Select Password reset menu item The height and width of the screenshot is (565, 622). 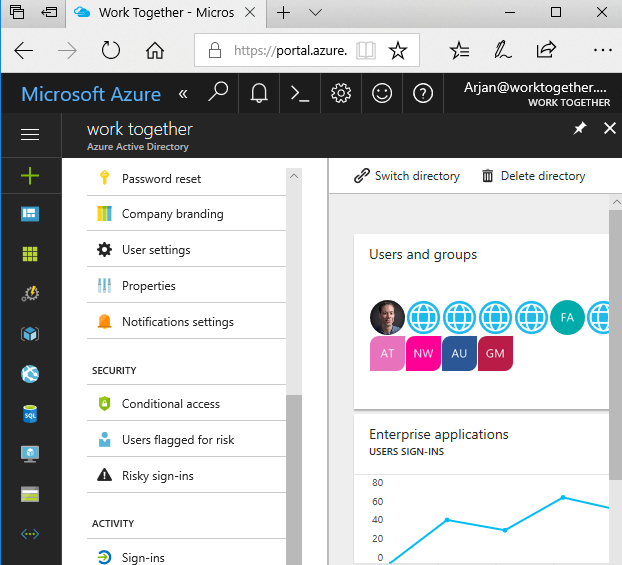[186, 178]
